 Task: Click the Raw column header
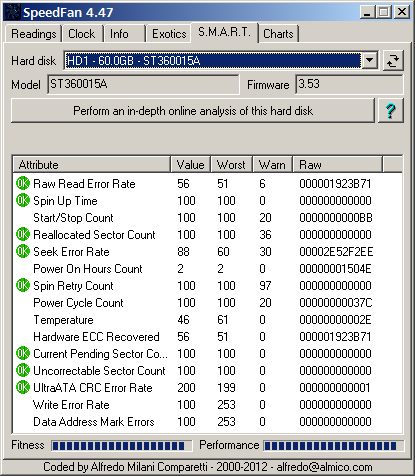(337, 165)
